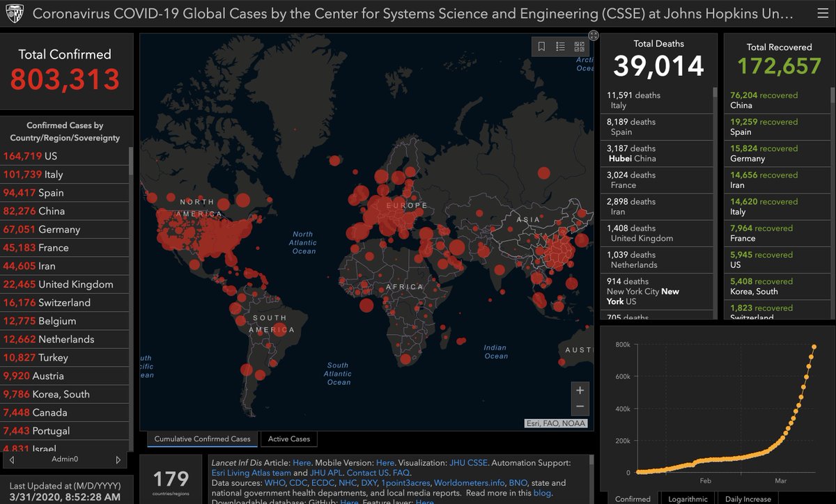Screen dimensions: 836x504
Task: Click the right arrow beside Admin0
Action: click(118, 459)
